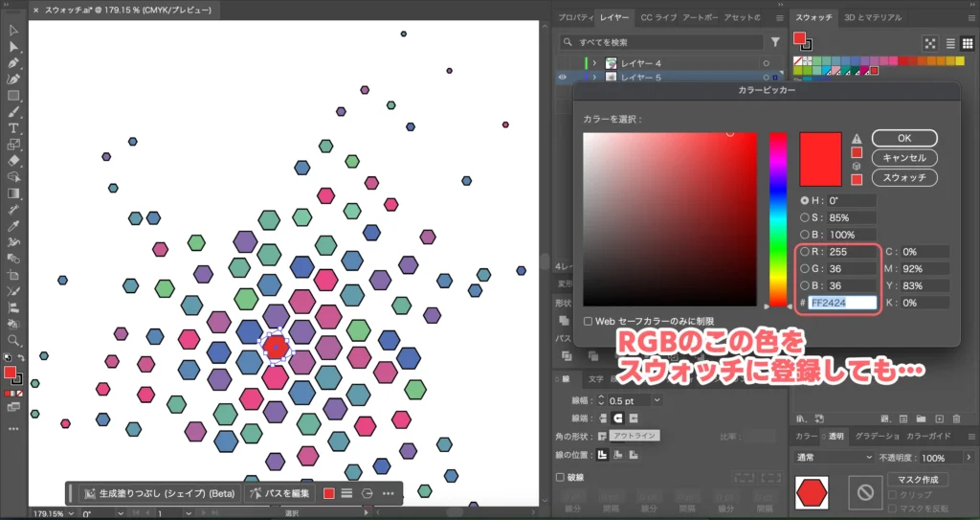Open the stroke width 0.5 pt dropdown
The height and width of the screenshot is (520, 980).
[x=657, y=400]
